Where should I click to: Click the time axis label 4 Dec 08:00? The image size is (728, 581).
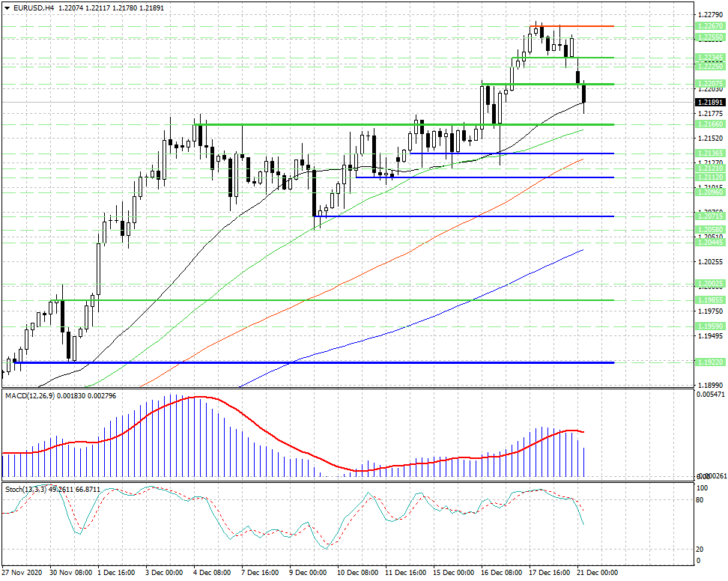tap(212, 572)
